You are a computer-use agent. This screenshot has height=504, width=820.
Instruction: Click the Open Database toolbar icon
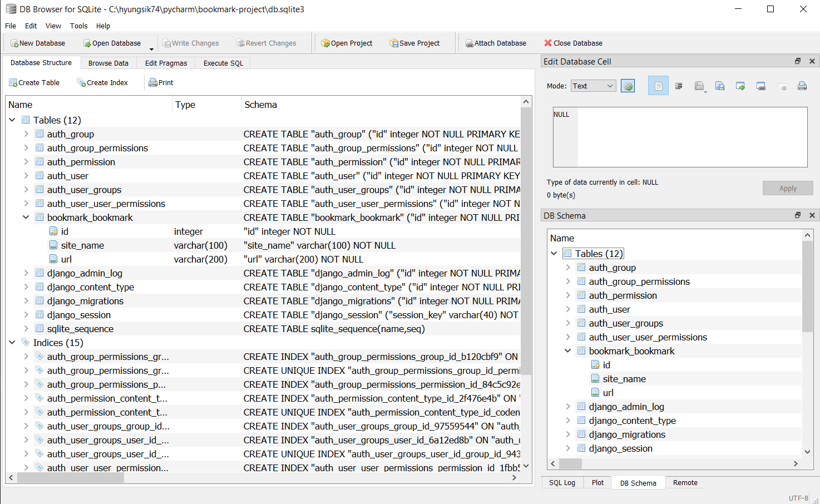tap(87, 43)
